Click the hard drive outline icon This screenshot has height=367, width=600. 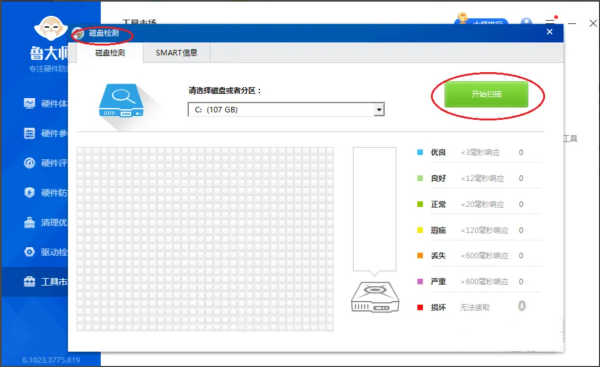(375, 297)
